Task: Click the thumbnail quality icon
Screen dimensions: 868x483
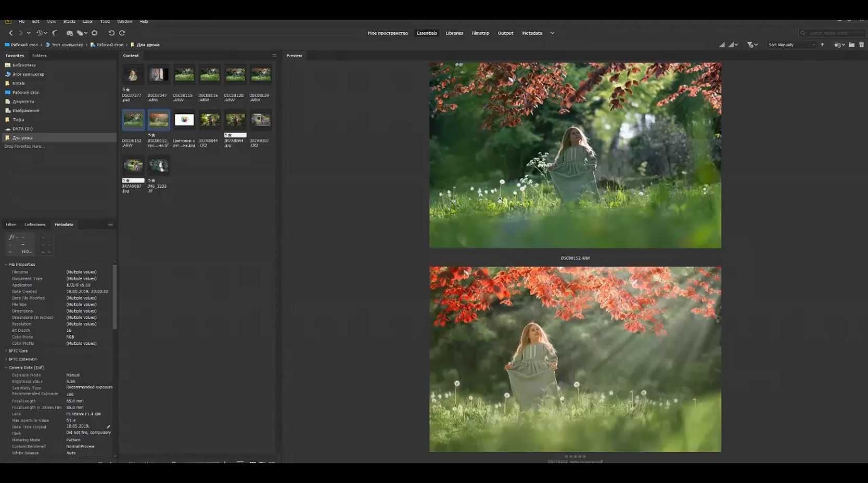Action: pyautogui.click(x=722, y=45)
